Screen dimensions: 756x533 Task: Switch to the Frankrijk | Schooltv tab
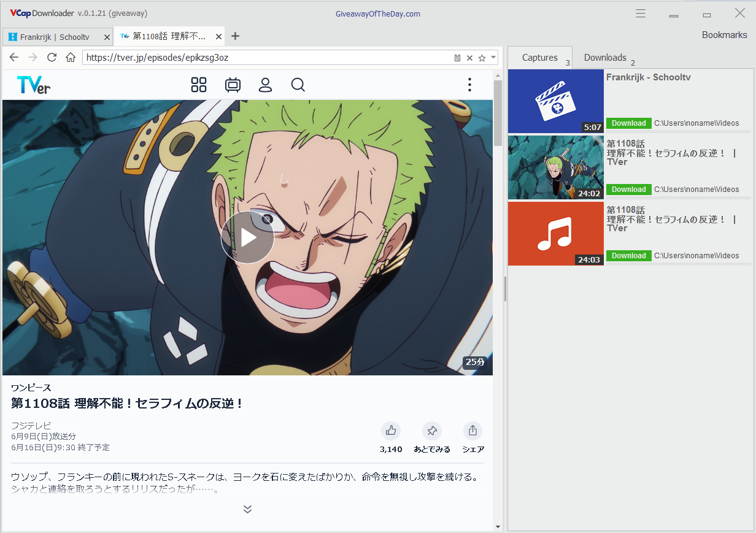58,37
